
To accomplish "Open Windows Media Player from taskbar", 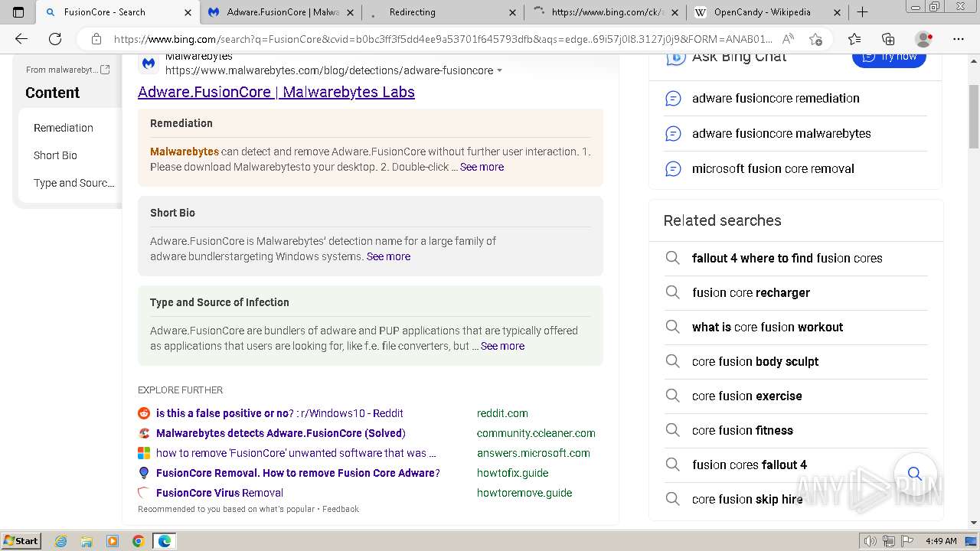I will [x=113, y=541].
